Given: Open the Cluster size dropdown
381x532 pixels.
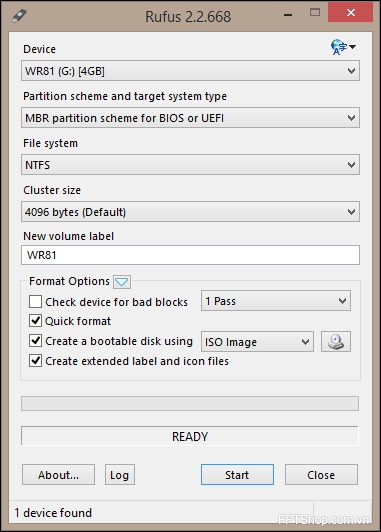Looking at the screenshot, I should tap(190, 212).
